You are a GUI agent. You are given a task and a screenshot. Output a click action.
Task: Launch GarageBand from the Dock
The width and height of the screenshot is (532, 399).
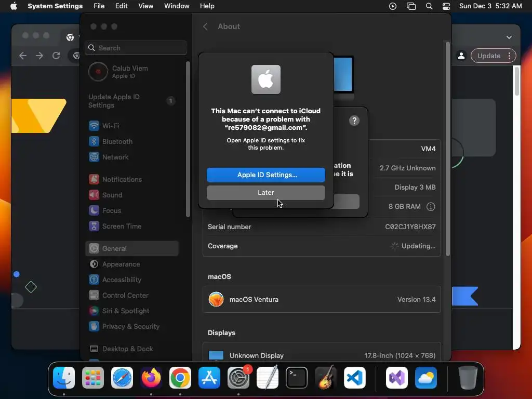pos(325,378)
